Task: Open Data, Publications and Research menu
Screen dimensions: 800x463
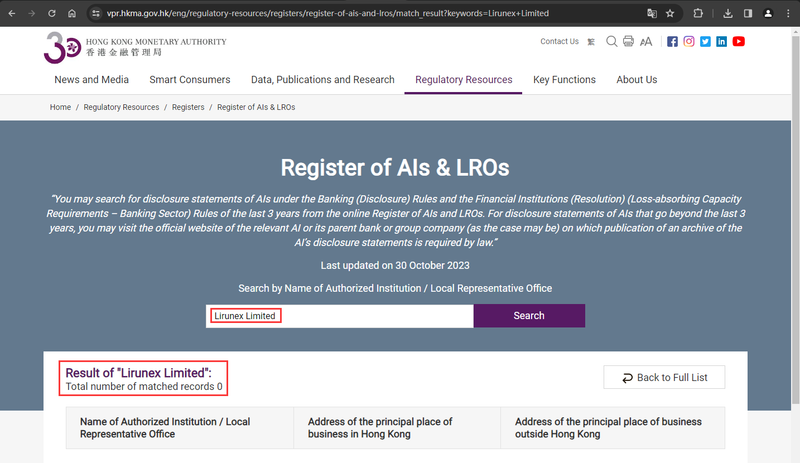Action: tap(322, 80)
